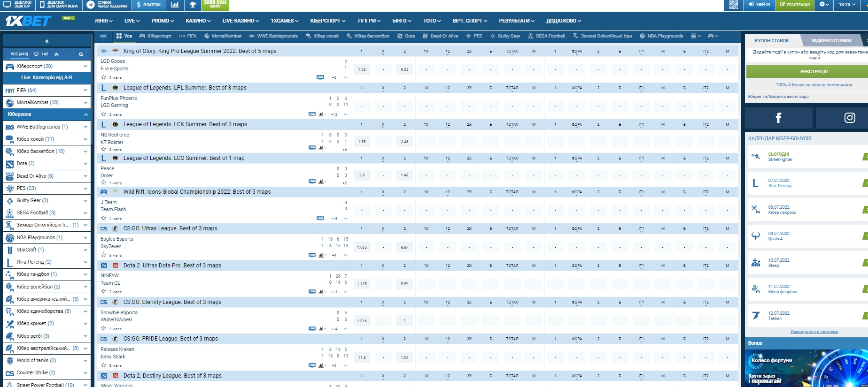The width and height of the screenshot is (868, 387).
Task: Collapse sidebar with the double-arrow icon
Action: click(46, 41)
